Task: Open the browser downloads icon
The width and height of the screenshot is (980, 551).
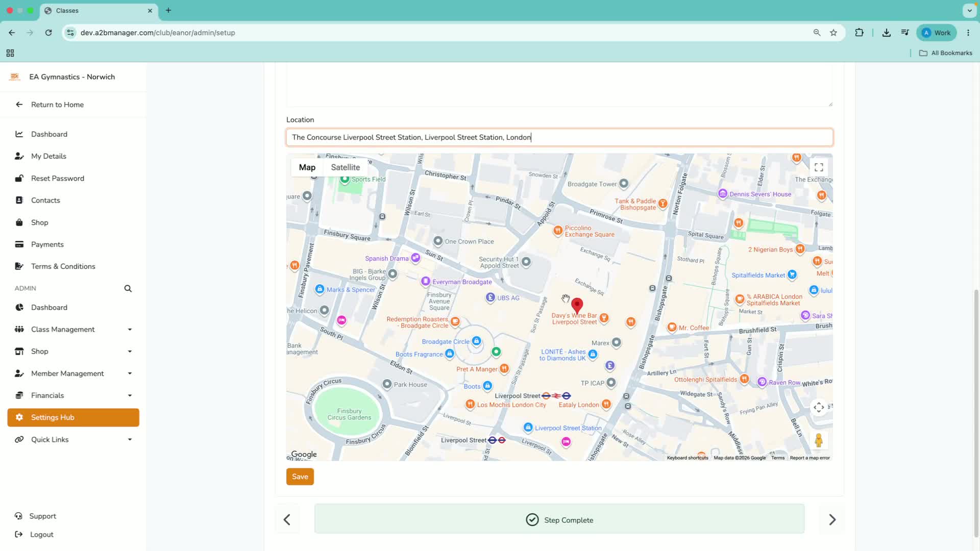Action: coord(887,33)
